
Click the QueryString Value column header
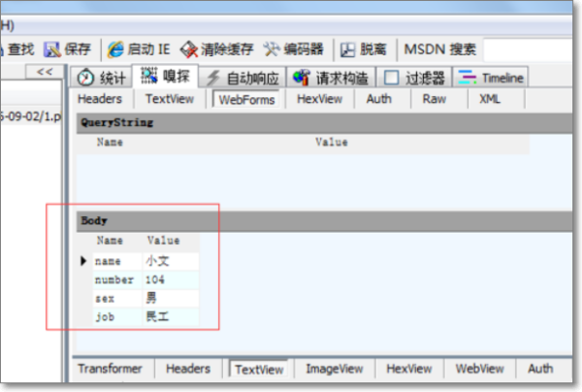(x=332, y=143)
